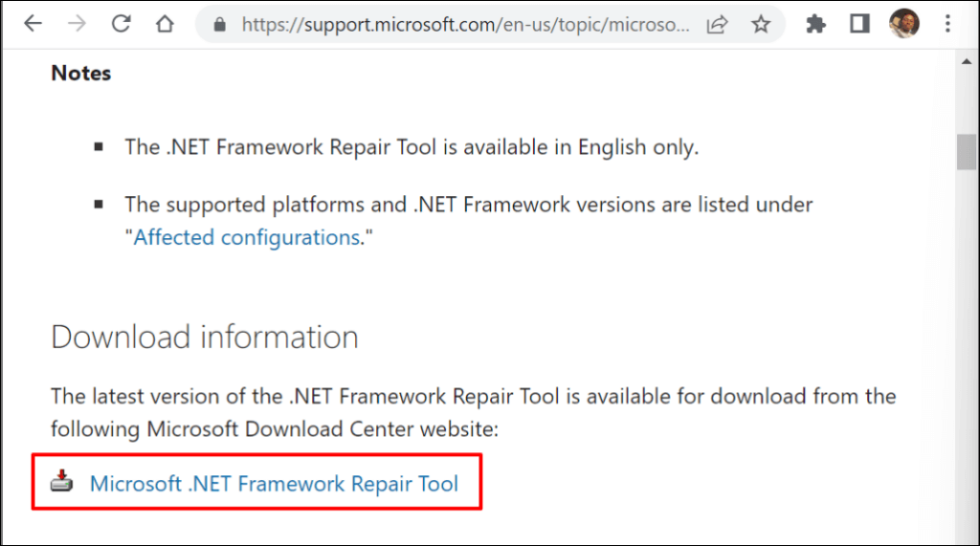Share this page using the share icon

(717, 25)
